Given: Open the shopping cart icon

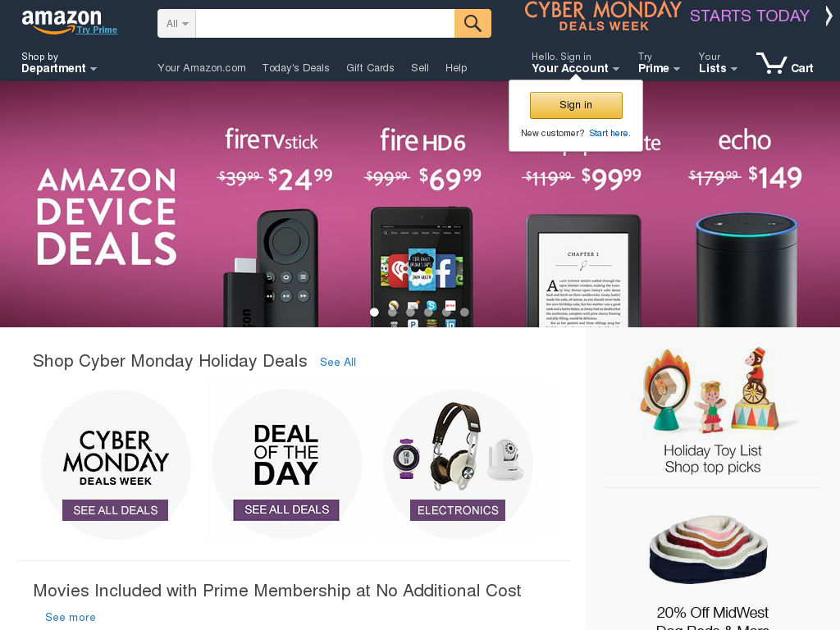Looking at the screenshot, I should tap(784, 63).
